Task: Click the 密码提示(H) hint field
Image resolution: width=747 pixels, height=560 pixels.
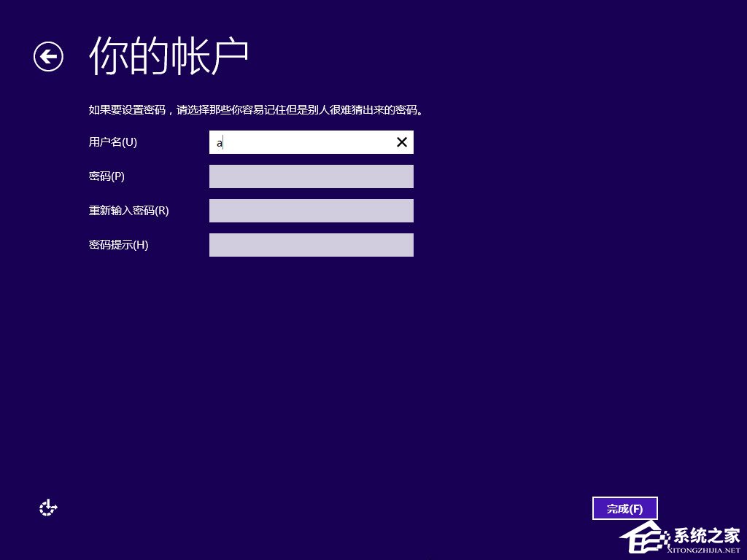Action: tap(311, 244)
